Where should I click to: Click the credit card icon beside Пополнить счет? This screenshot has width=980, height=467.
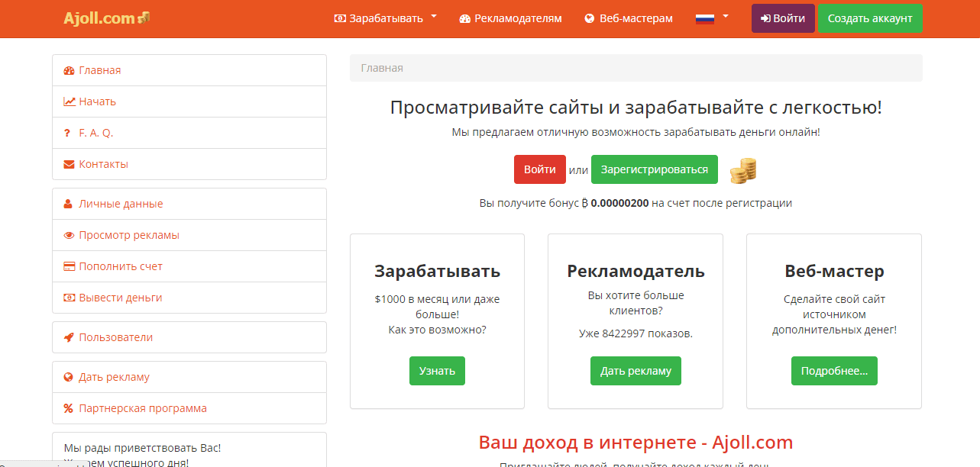pos(69,266)
